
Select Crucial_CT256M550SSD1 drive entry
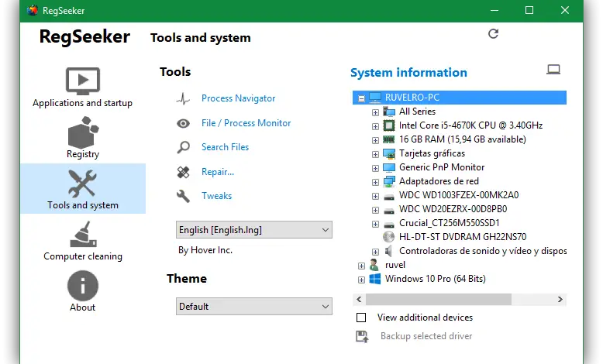pyautogui.click(x=449, y=223)
